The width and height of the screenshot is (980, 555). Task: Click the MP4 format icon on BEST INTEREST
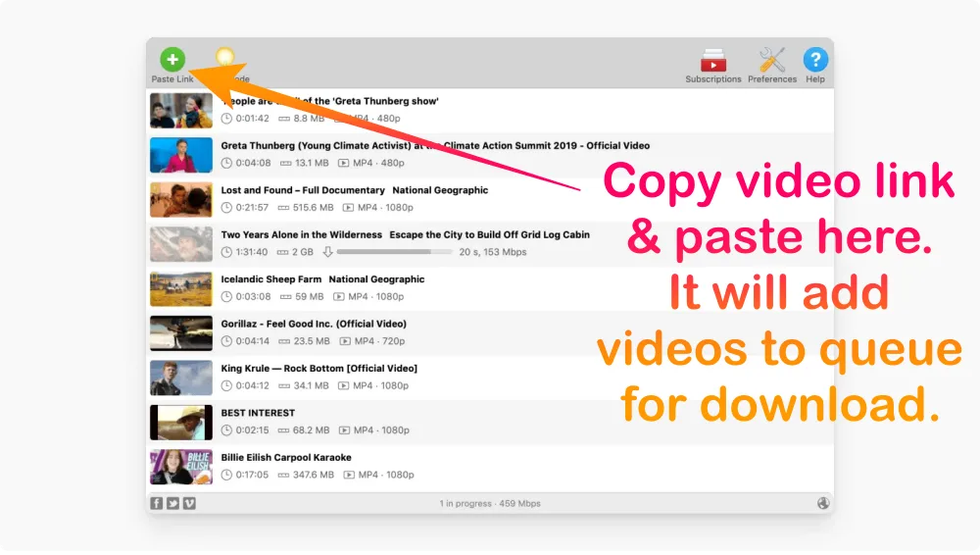pyautogui.click(x=344, y=430)
